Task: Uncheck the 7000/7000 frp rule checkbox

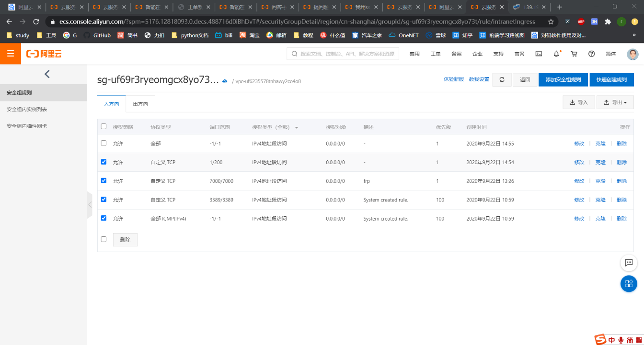Action: [x=103, y=180]
